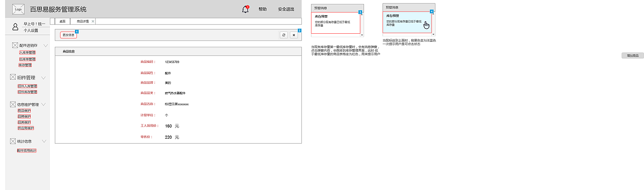Click the 更改信息 button
The height and width of the screenshot is (190, 644).
(68, 35)
